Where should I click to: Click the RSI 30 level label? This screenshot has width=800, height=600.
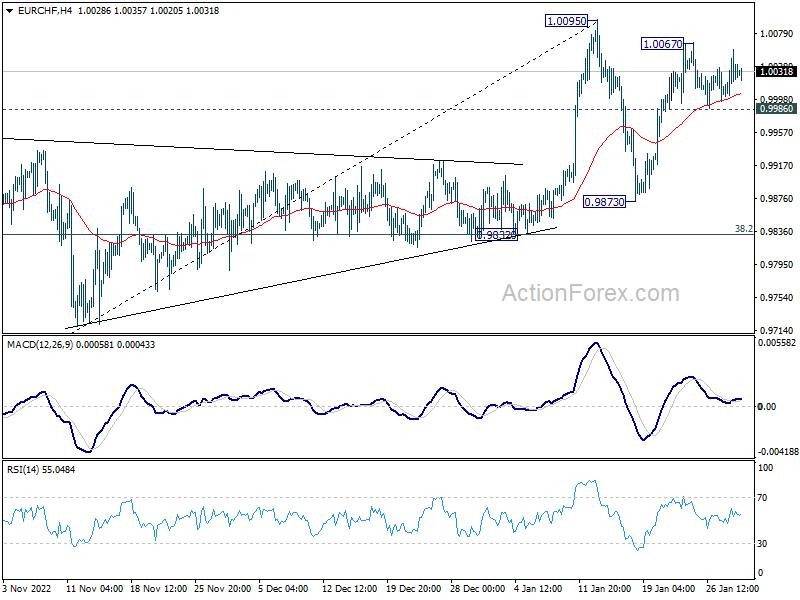point(762,544)
